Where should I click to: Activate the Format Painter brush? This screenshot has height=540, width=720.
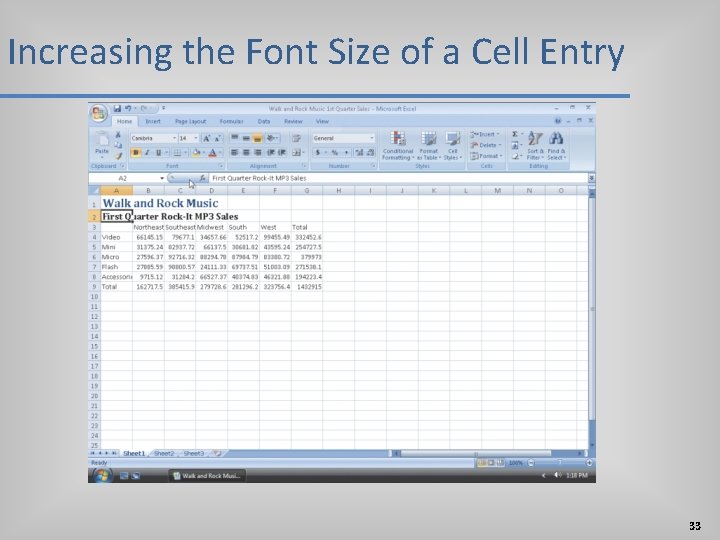click(x=118, y=156)
